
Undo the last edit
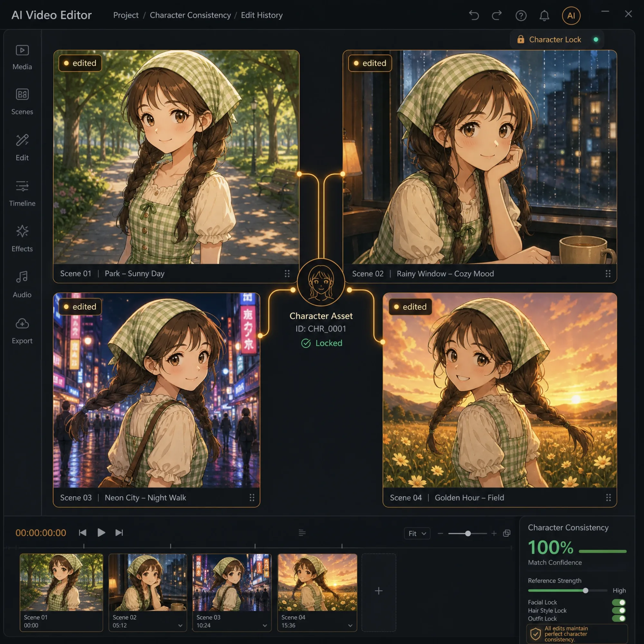474,15
